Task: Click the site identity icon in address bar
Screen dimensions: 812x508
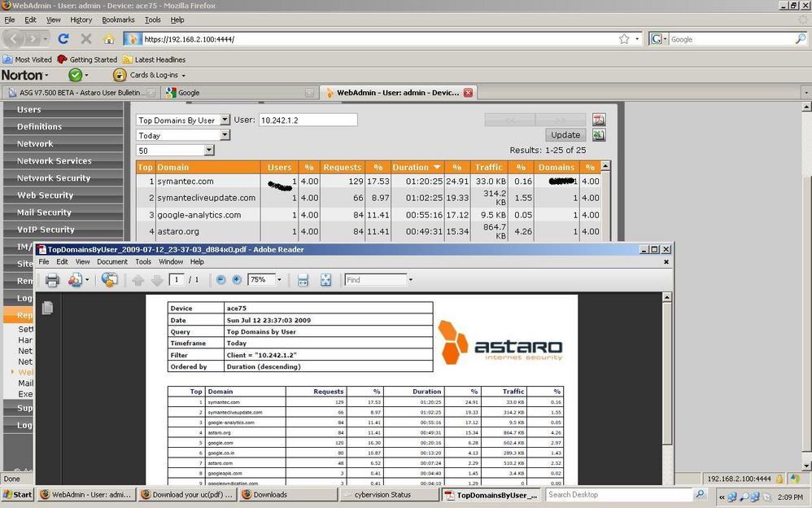Action: pos(132,39)
